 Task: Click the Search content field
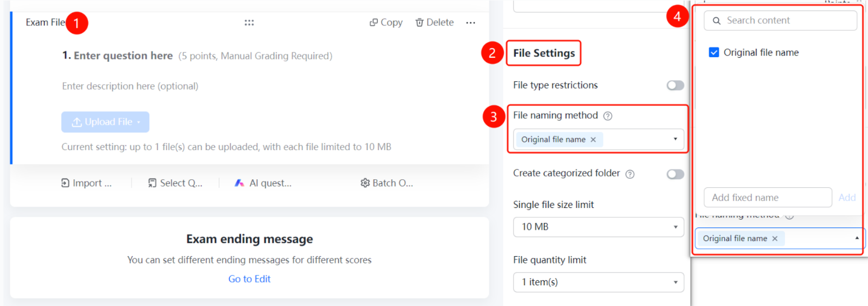point(781,20)
